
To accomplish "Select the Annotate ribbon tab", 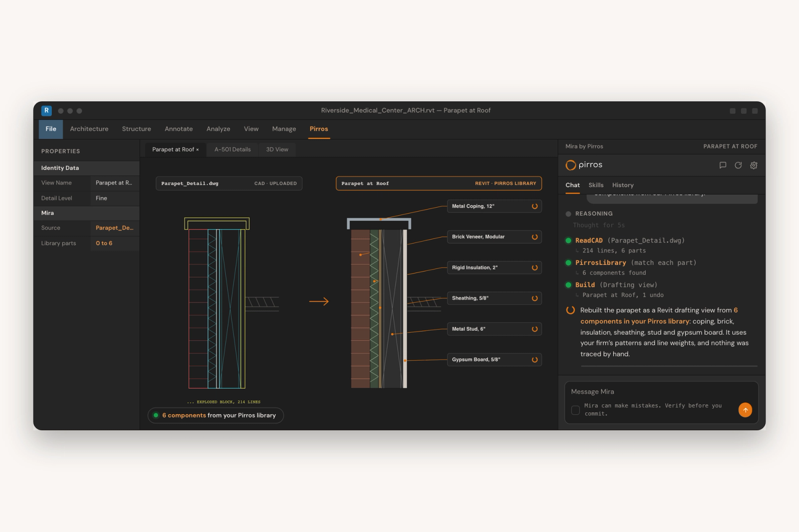I will tap(179, 129).
